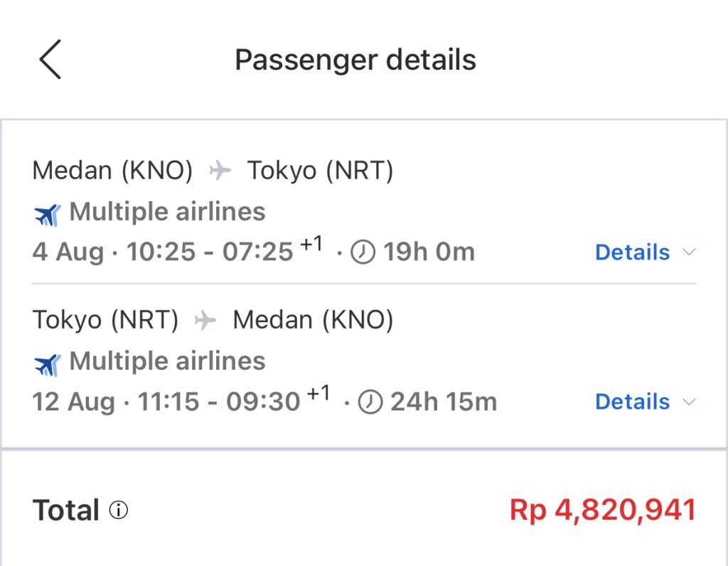Click the chevron beside outbound Details

click(690, 252)
